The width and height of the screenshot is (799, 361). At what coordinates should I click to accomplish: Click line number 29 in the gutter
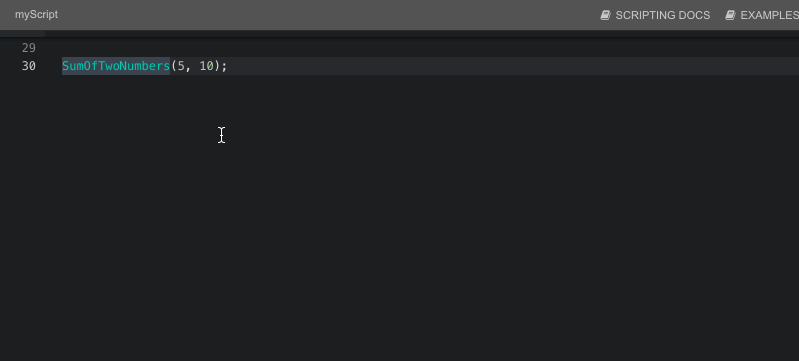point(29,48)
